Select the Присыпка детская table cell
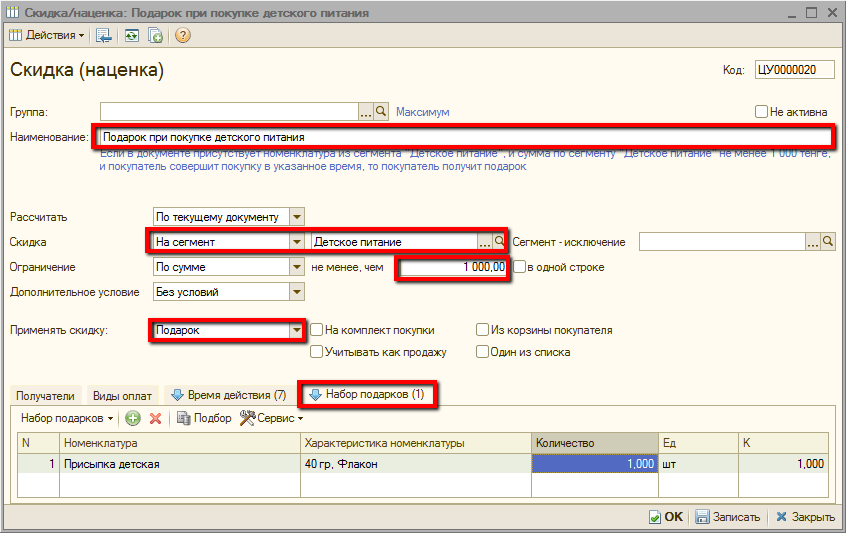Viewport: 846px width, 533px height. (180, 464)
